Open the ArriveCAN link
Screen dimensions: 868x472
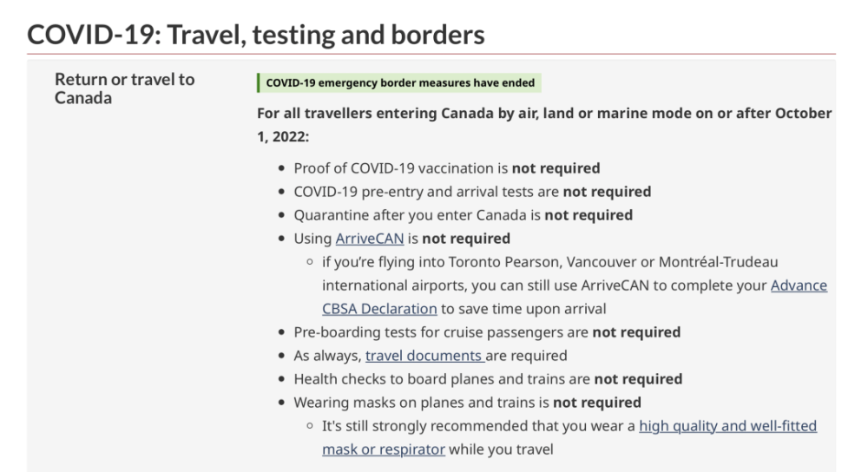(370, 239)
